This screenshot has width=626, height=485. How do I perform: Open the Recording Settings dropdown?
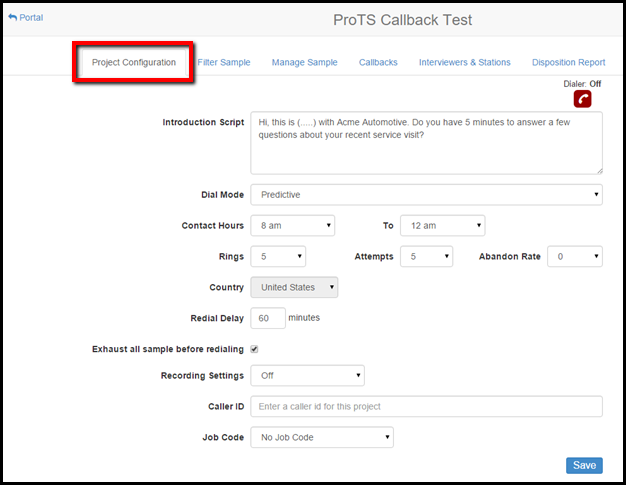[x=307, y=376]
